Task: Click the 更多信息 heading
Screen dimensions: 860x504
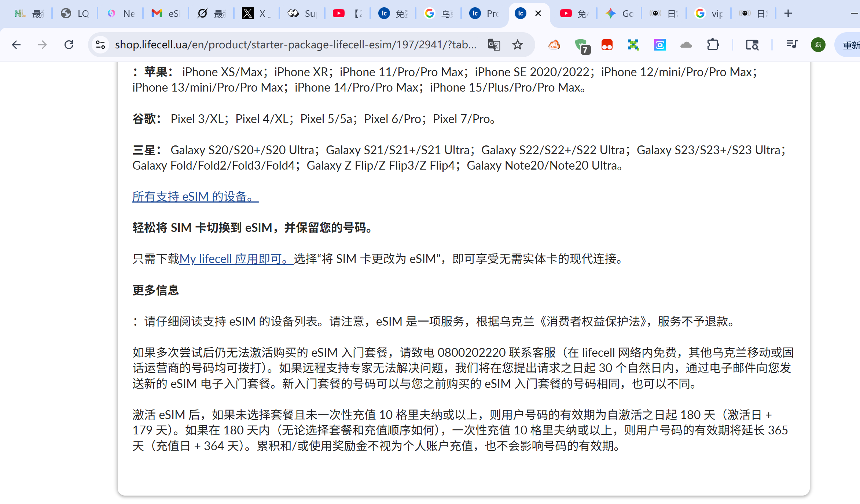Action: click(156, 290)
